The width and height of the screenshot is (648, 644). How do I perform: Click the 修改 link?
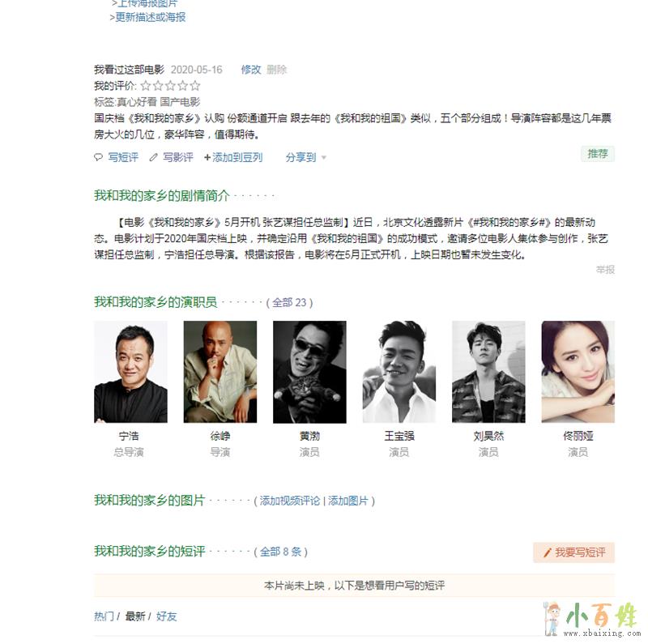click(251, 70)
